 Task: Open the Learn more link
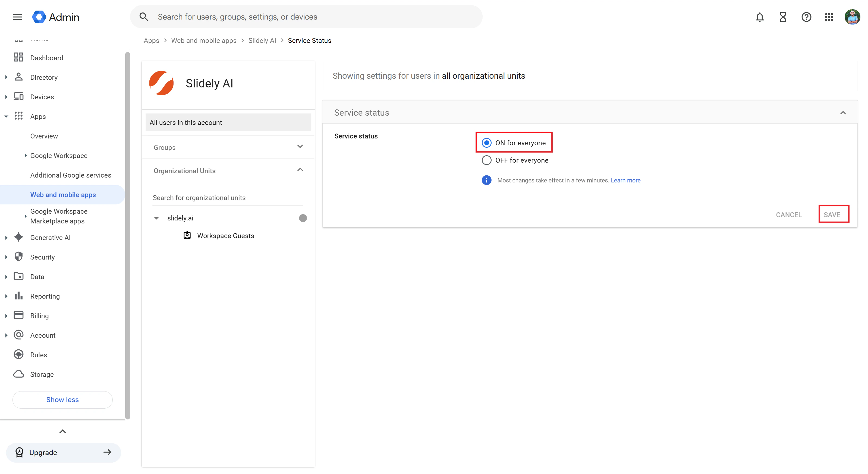point(625,180)
